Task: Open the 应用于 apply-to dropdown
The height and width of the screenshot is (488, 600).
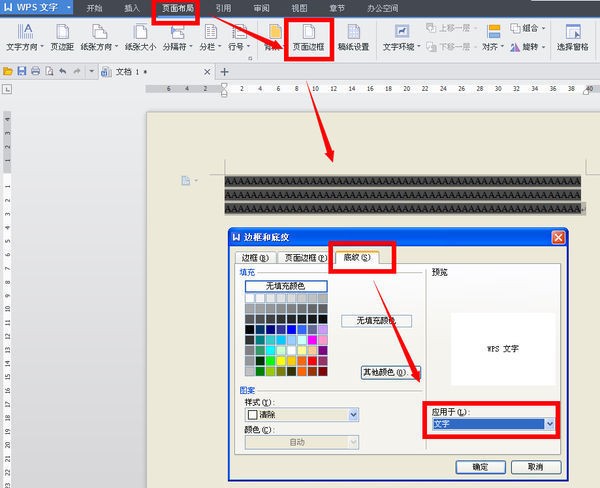Action: click(549, 424)
